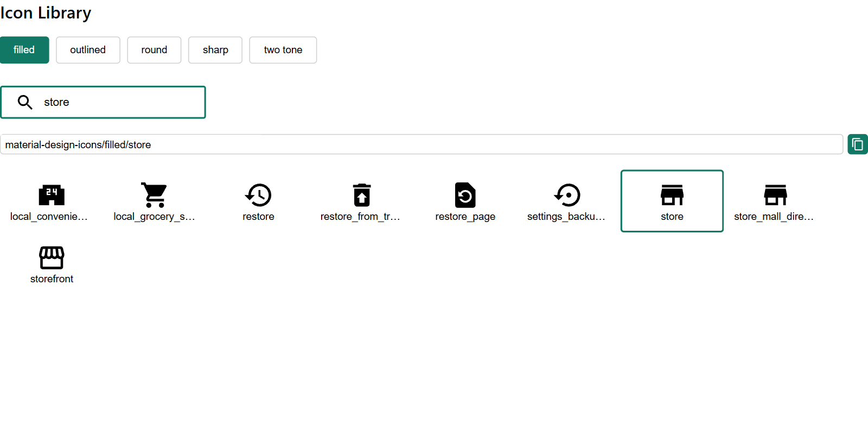Focus the search box containing 'store'
Image resolution: width=868 pixels, height=424 pixels.
click(x=103, y=102)
